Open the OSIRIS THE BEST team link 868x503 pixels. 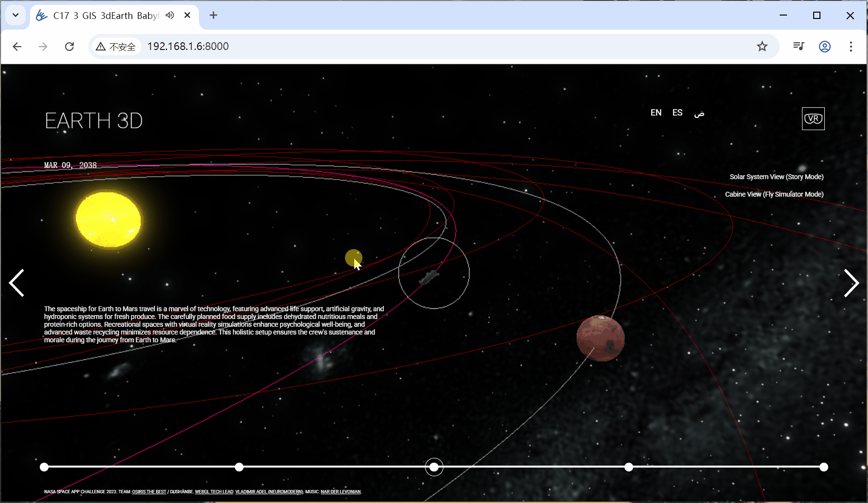click(149, 492)
